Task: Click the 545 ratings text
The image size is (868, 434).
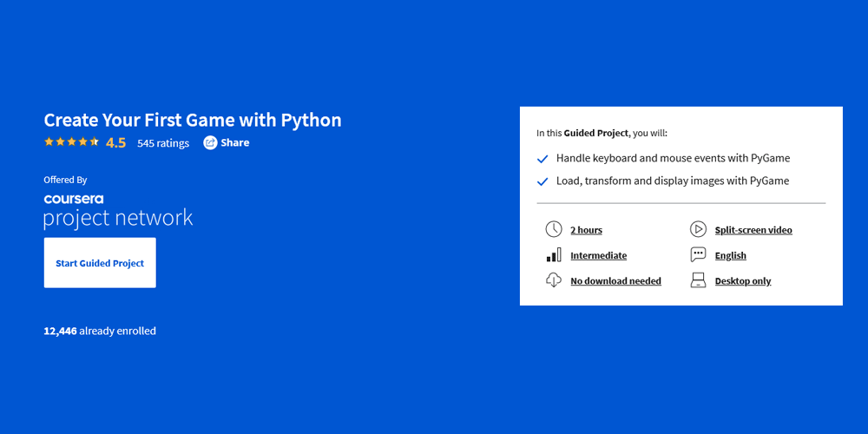Action: tap(163, 143)
